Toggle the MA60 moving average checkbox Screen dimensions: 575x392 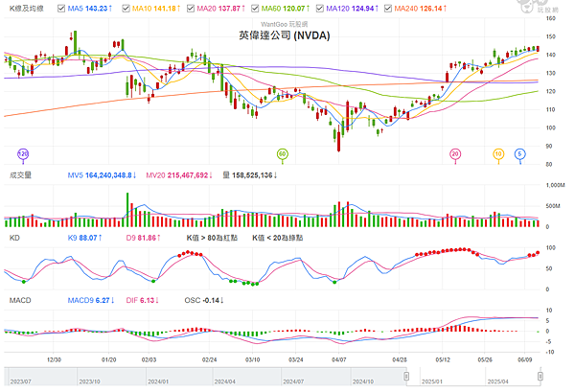pos(255,8)
